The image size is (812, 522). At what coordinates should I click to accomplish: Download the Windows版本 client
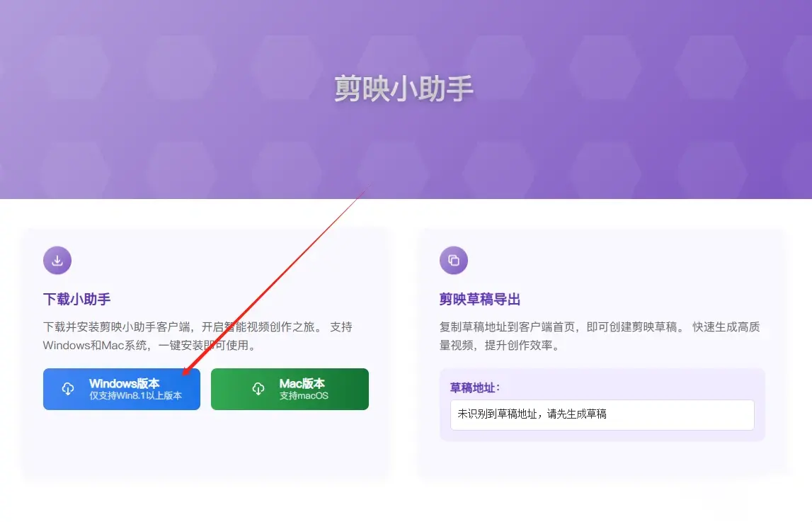(x=121, y=389)
